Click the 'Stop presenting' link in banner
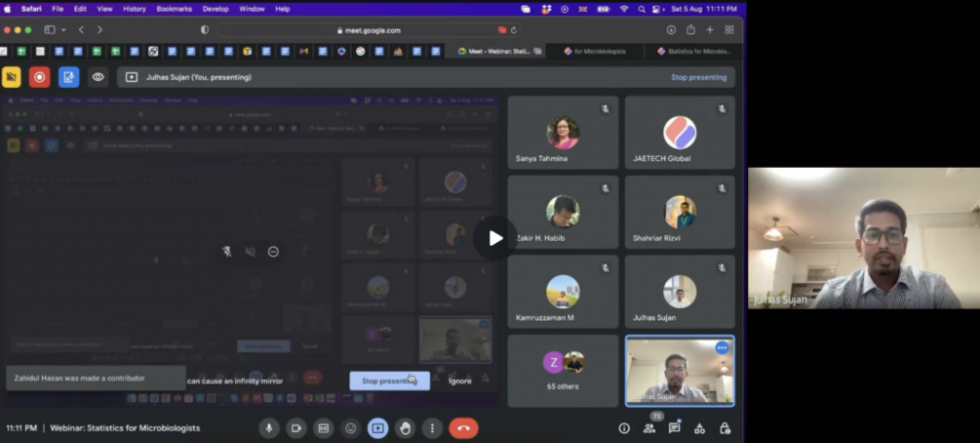The height and width of the screenshot is (443, 980). point(698,77)
